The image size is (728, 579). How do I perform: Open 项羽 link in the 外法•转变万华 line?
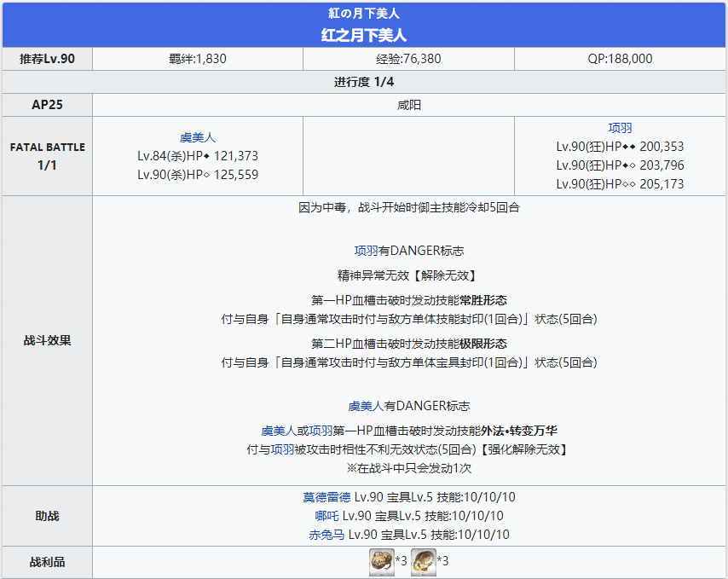321,431
